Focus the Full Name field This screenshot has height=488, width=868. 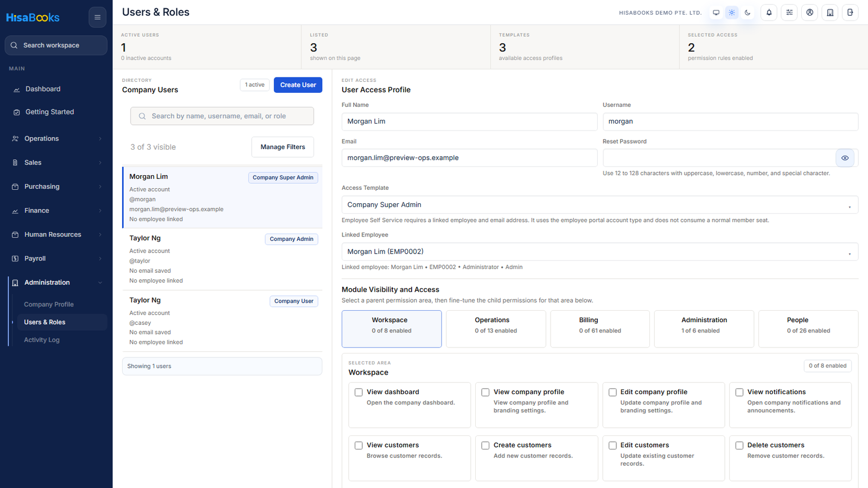pyautogui.click(x=469, y=121)
